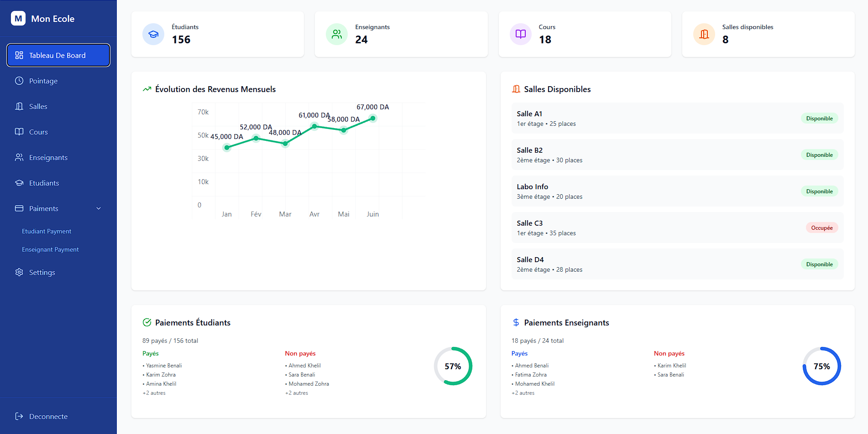Click the Salles door icon in sidebar
This screenshot has width=868, height=434.
19,106
